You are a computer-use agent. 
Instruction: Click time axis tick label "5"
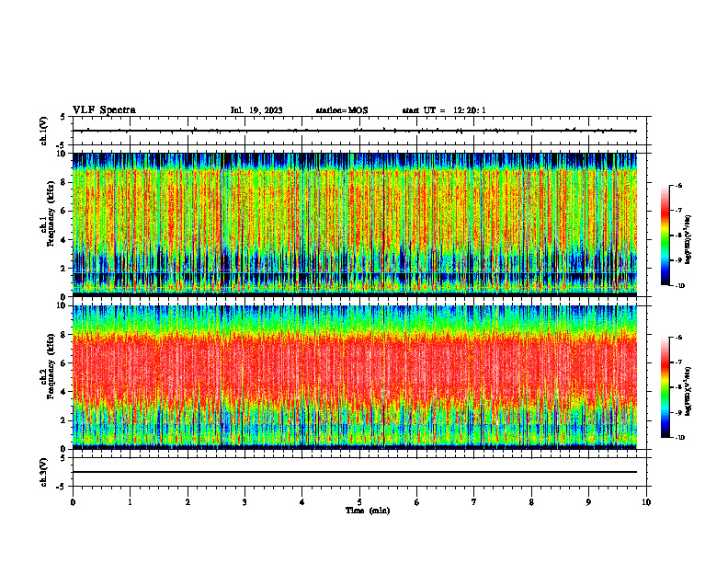pos(359,502)
